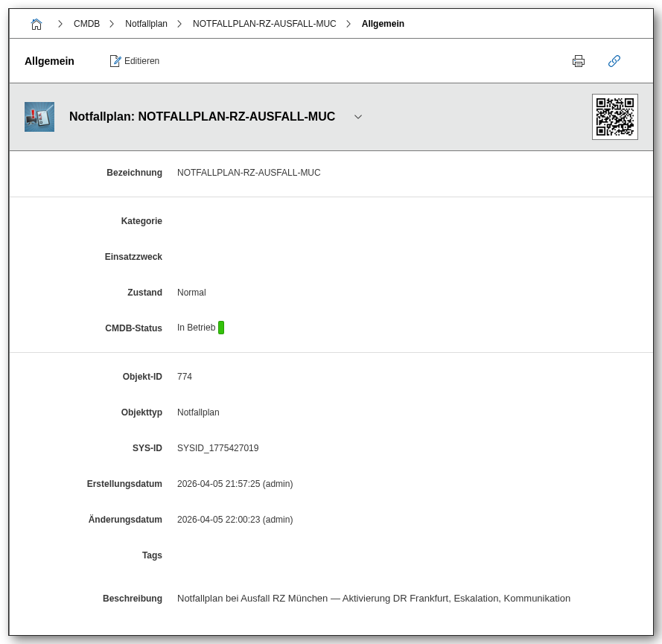The image size is (662, 644).
Task: Select the bold Allgemein breadcrumb entry
Action: (x=383, y=24)
